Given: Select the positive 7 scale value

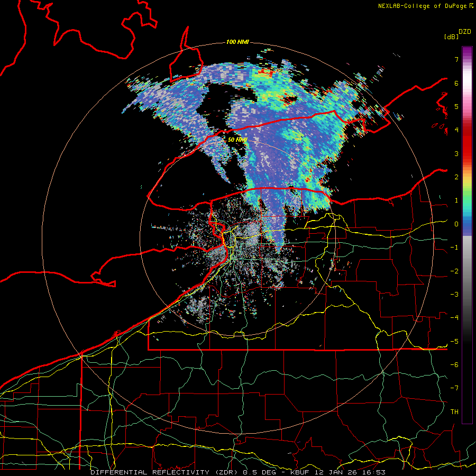Looking at the screenshot, I should [x=456, y=59].
